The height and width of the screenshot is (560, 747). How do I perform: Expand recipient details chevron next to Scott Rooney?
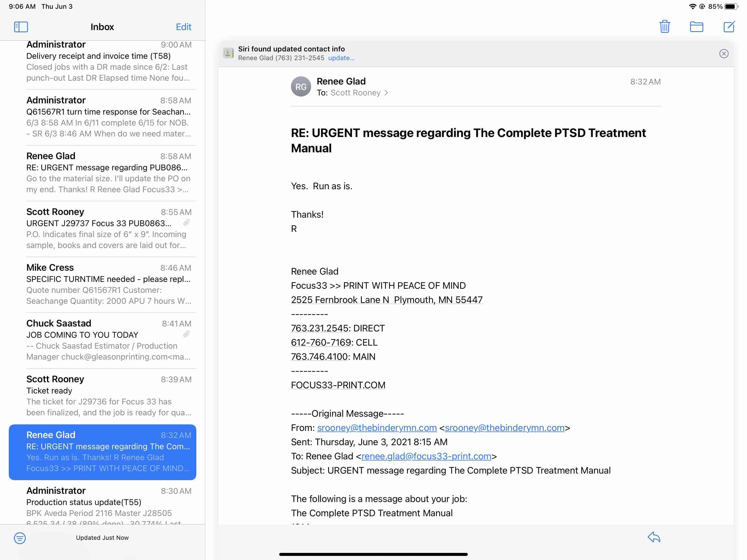pyautogui.click(x=386, y=93)
